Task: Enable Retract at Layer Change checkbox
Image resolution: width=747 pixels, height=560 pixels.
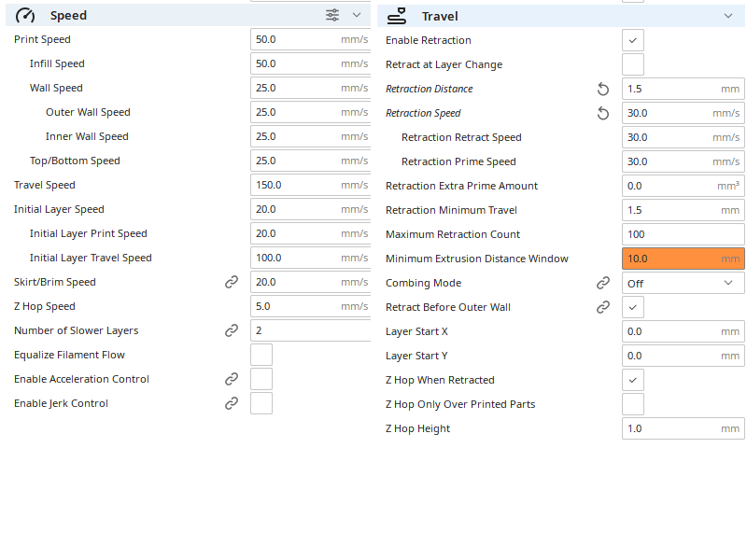Action: [633, 64]
